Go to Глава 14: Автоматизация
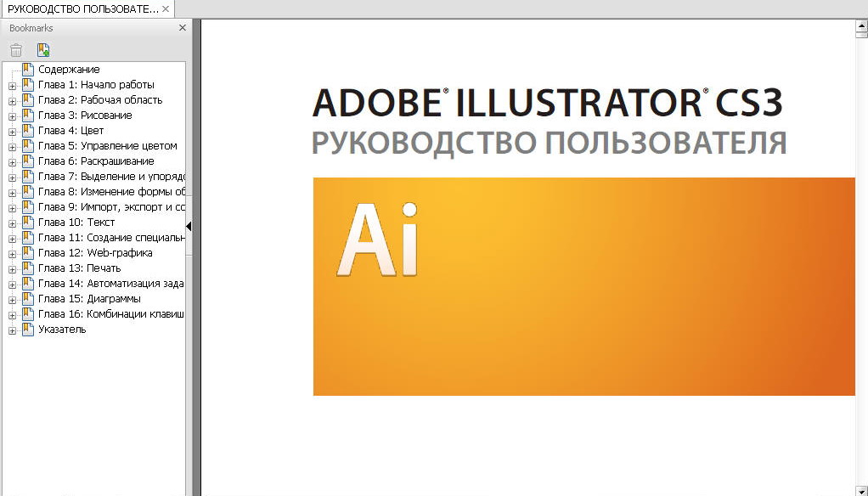Image resolution: width=868 pixels, height=496 pixels. pos(110,284)
